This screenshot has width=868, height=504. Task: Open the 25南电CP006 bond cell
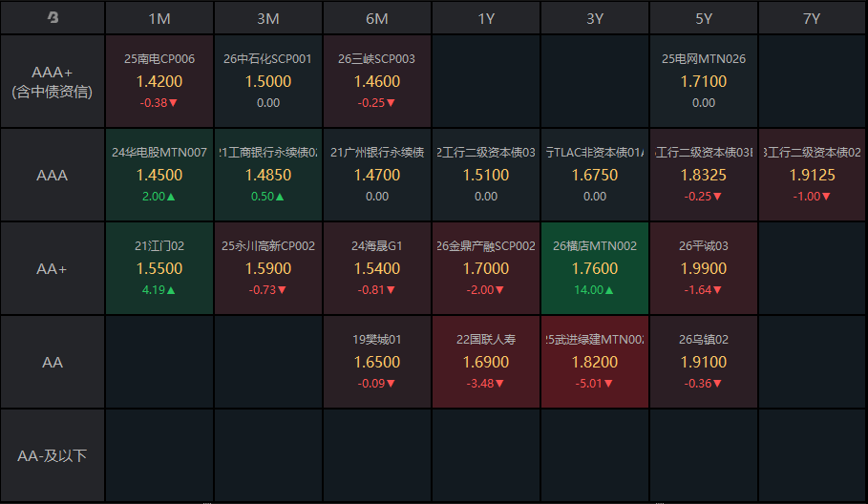click(159, 81)
